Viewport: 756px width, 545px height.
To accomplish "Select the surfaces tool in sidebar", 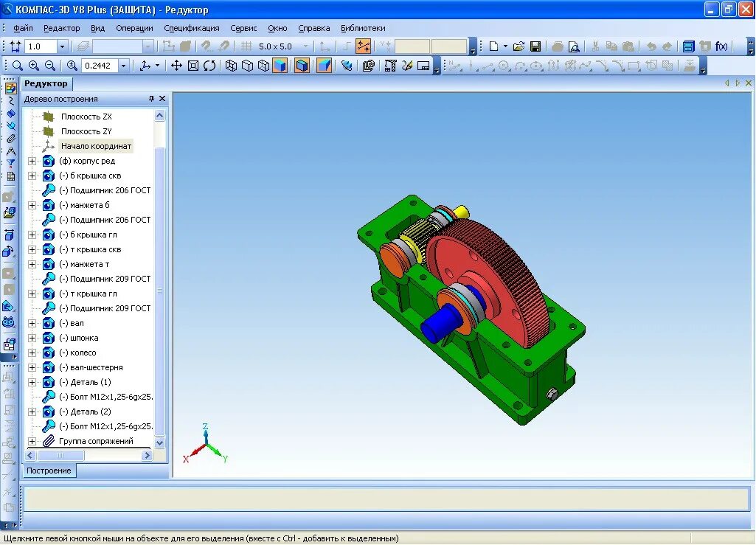I will tap(10, 114).
